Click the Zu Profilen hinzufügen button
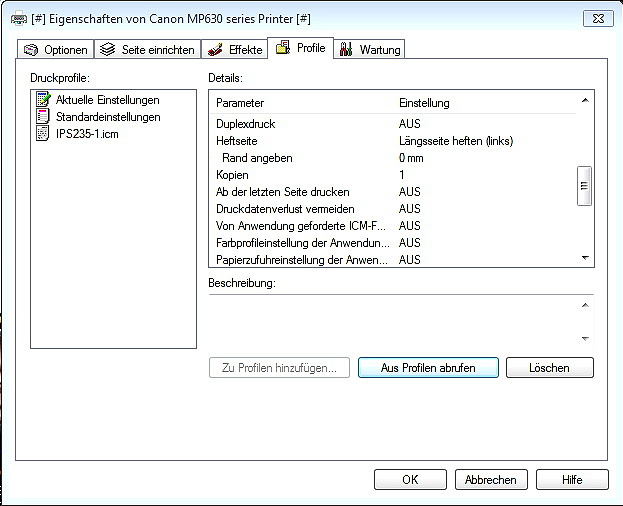 tap(279, 368)
